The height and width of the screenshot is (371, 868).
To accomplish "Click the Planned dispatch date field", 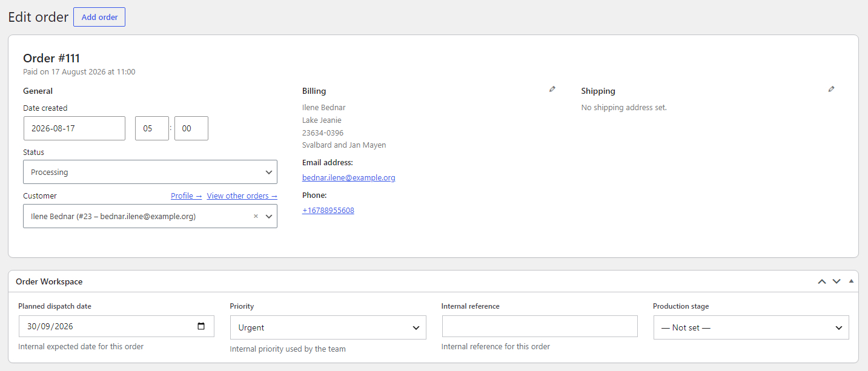I will tap(116, 326).
